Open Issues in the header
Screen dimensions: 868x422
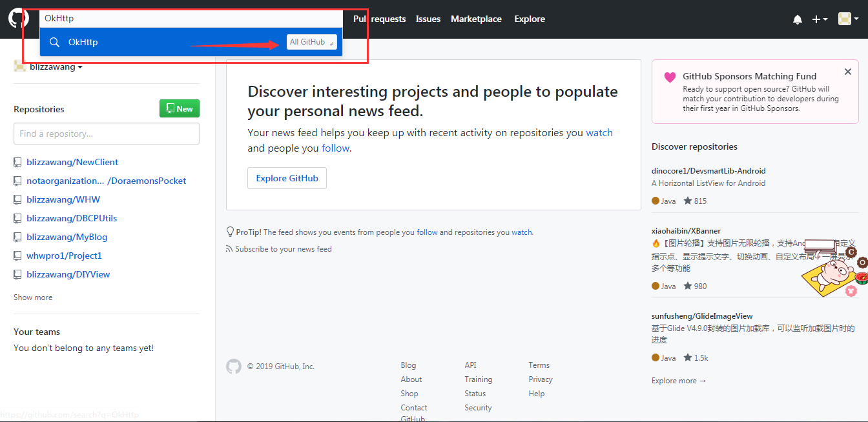[428, 19]
